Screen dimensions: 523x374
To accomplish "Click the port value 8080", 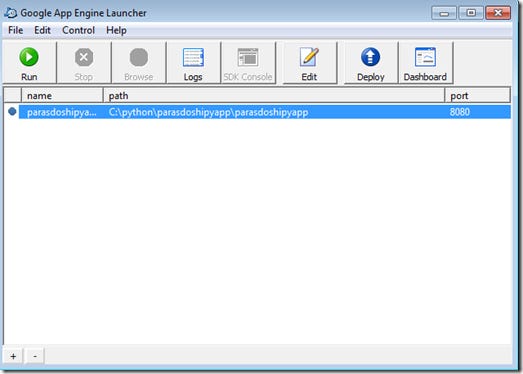I will point(460,112).
